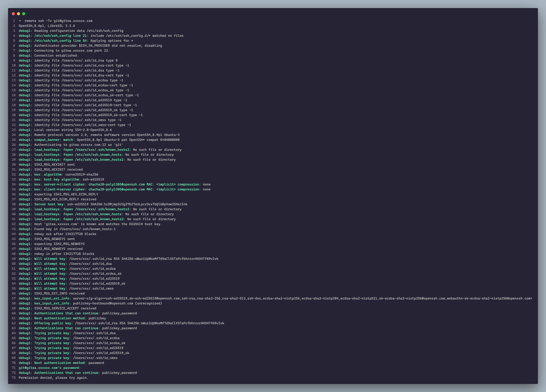The image size is (546, 392).
Task: Click the 'SSH2_MSG_EXT_INFO received' line
Action: [52, 294]
